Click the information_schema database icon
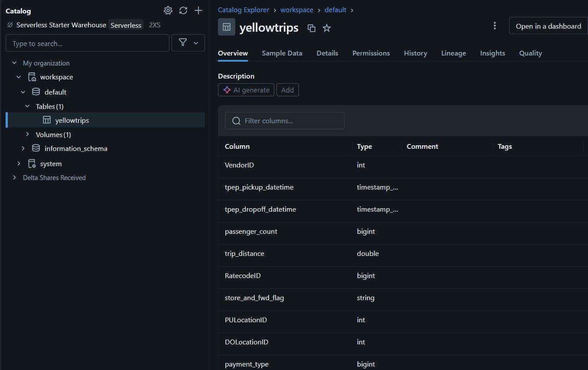The width and height of the screenshot is (588, 370). (36, 148)
